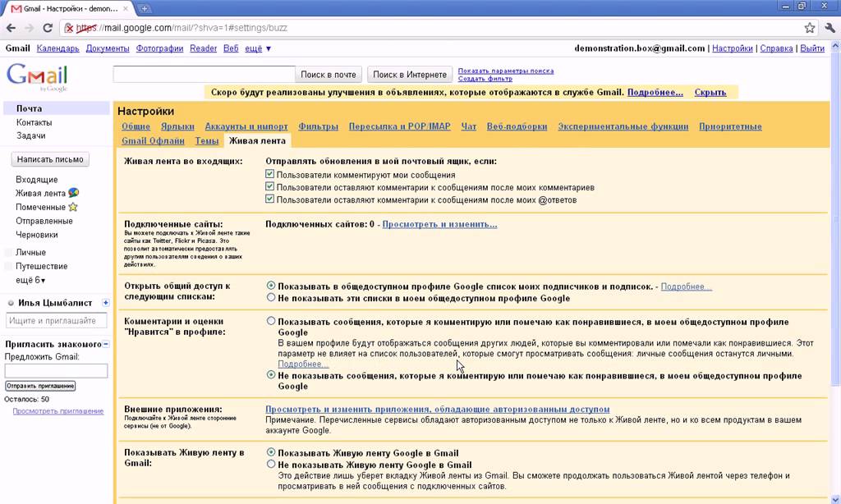
Task: Open the Справка link
Action: [x=776, y=48]
